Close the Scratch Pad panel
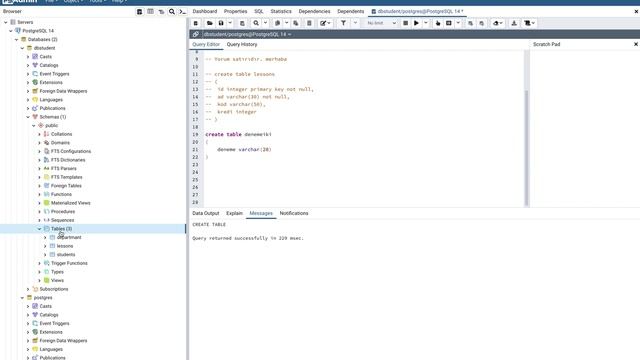 point(636,44)
